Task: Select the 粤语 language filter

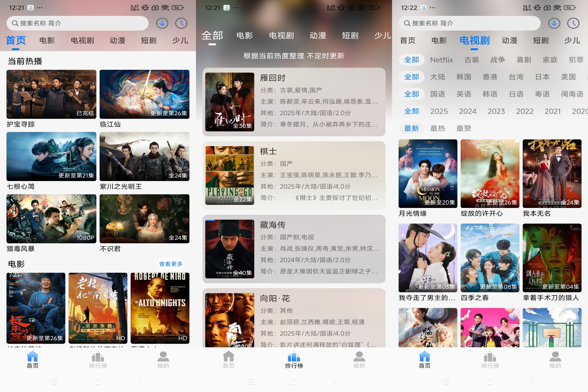Action: pyautogui.click(x=542, y=94)
